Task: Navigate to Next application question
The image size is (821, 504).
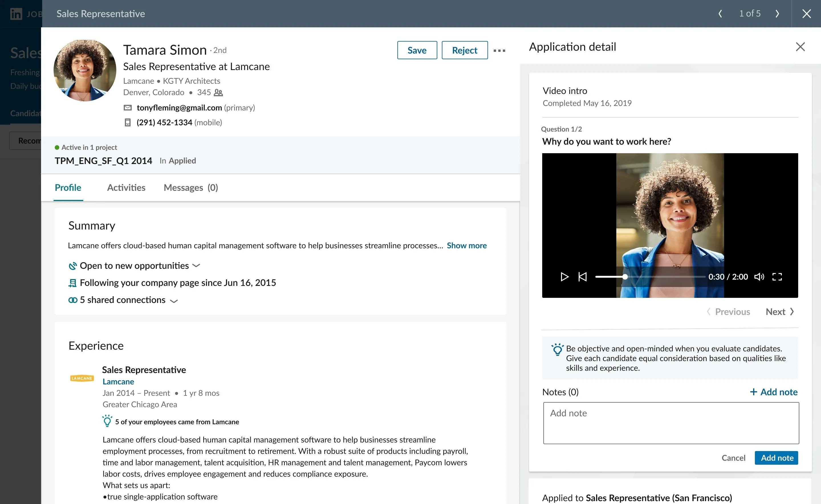Action: coord(780,311)
